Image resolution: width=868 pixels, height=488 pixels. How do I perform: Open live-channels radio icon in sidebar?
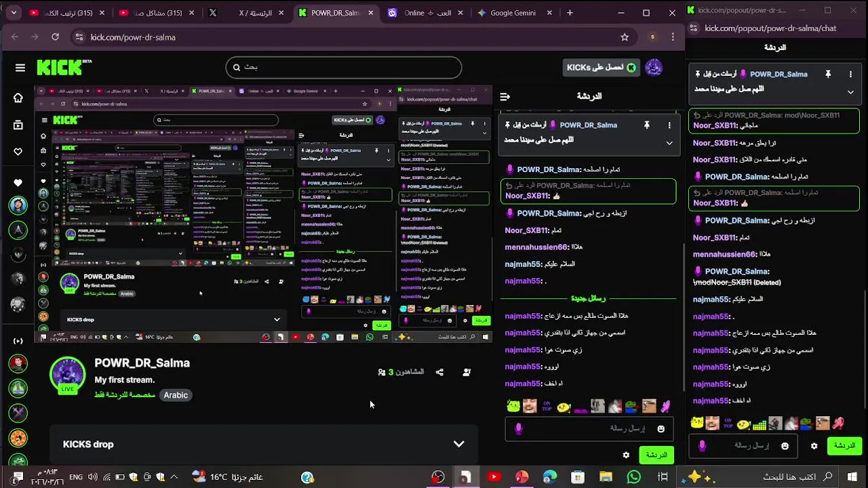tap(18, 341)
